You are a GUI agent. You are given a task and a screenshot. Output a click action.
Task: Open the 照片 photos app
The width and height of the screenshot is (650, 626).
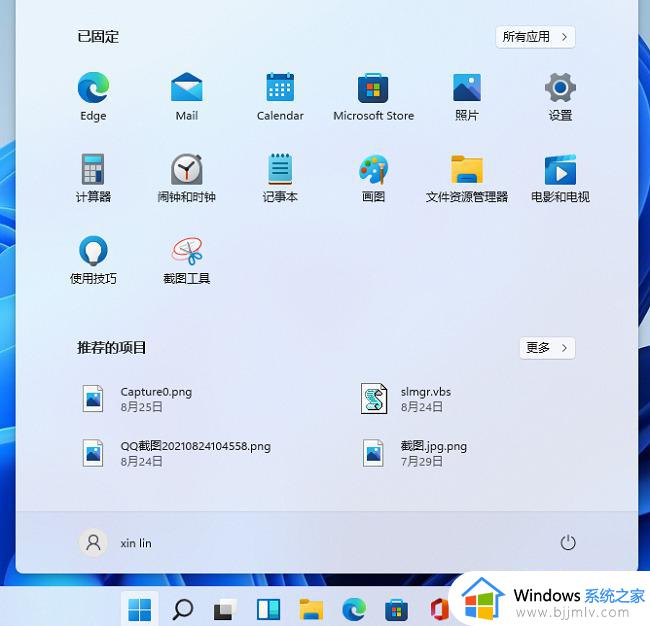[467, 97]
